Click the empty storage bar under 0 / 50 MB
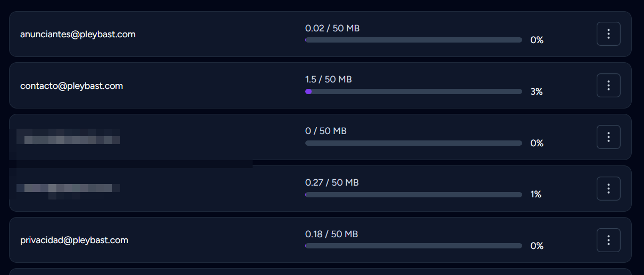The height and width of the screenshot is (275, 644). (x=413, y=143)
